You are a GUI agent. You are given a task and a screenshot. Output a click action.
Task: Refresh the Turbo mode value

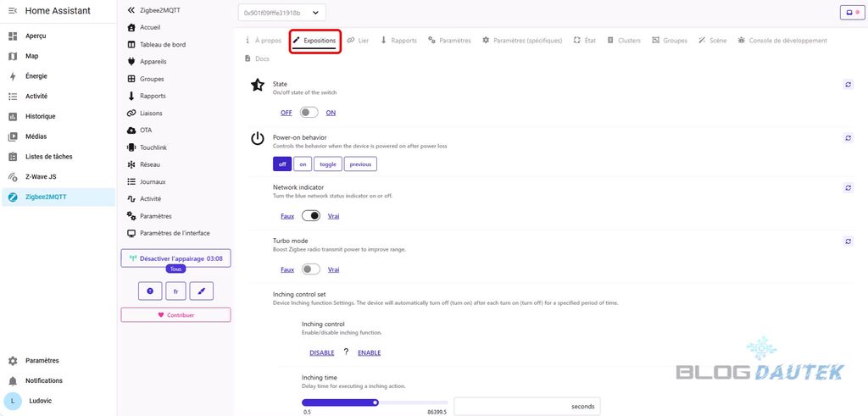(848, 241)
